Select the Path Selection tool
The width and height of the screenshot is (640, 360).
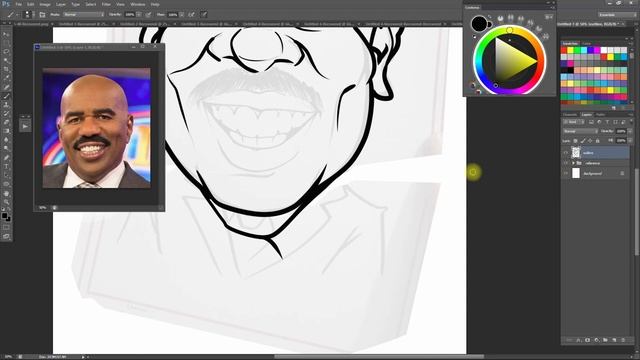click(x=6, y=175)
